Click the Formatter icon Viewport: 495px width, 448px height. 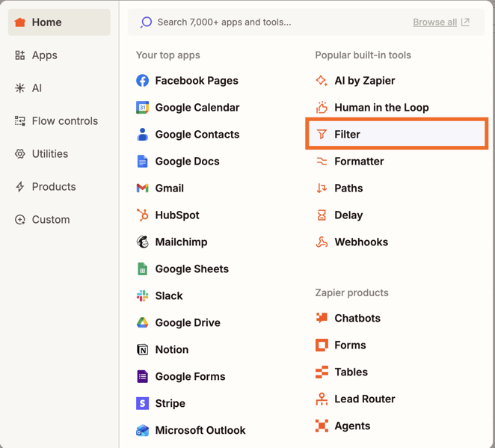point(322,161)
